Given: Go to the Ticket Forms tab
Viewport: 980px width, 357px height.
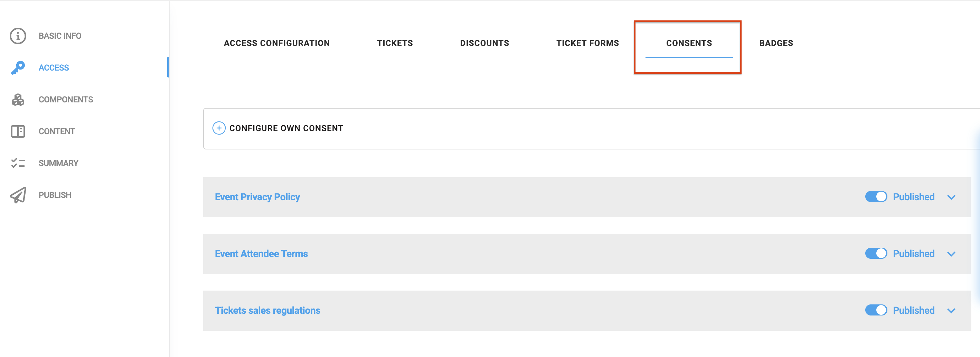Looking at the screenshot, I should coord(587,43).
